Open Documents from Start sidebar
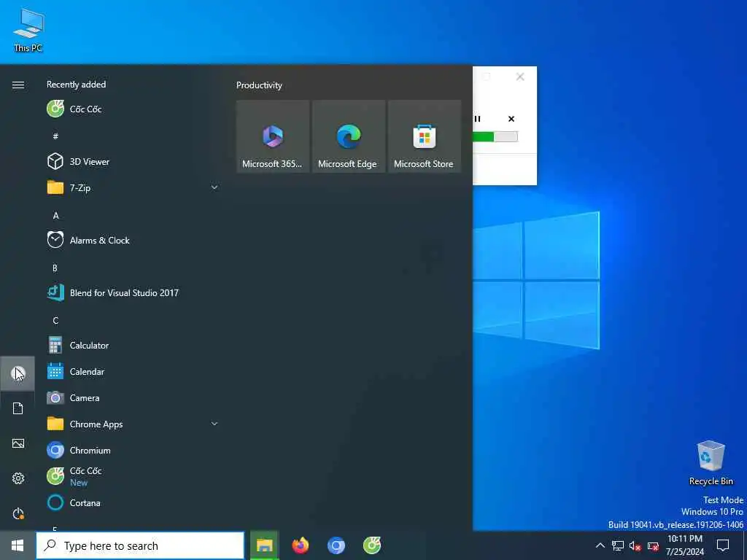The image size is (747, 560). click(18, 408)
